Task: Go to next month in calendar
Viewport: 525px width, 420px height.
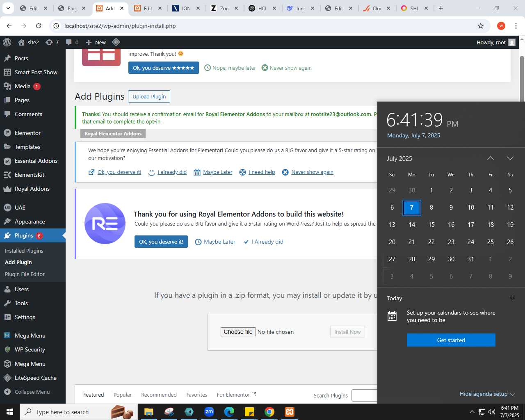Action: 510,158
